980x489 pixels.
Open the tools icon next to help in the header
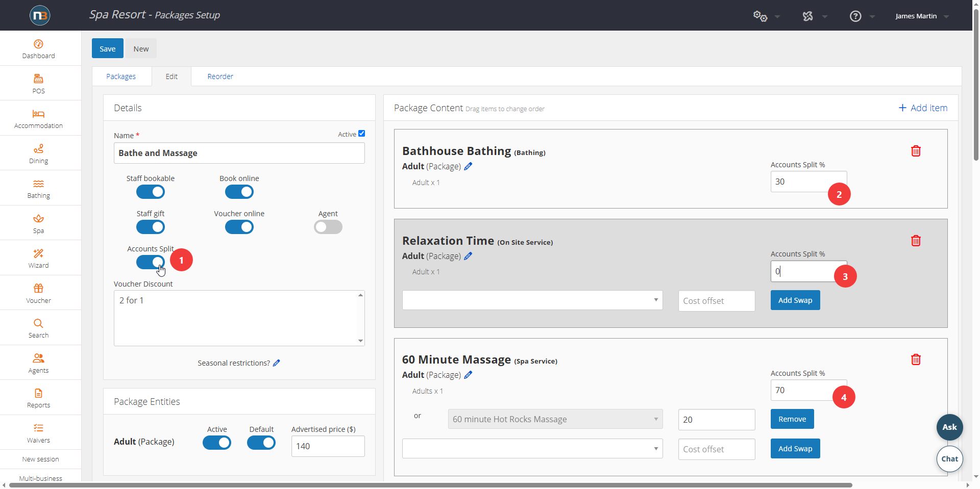coord(807,16)
